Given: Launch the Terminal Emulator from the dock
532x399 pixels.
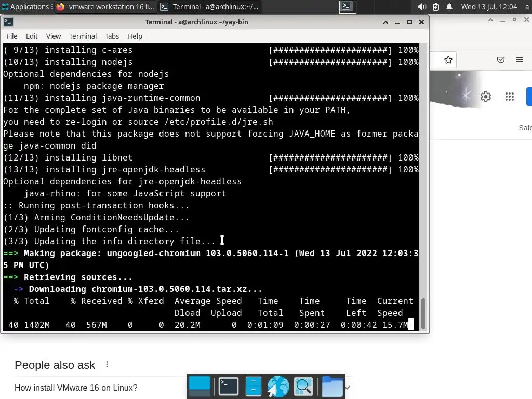Looking at the screenshot, I should click(229, 387).
